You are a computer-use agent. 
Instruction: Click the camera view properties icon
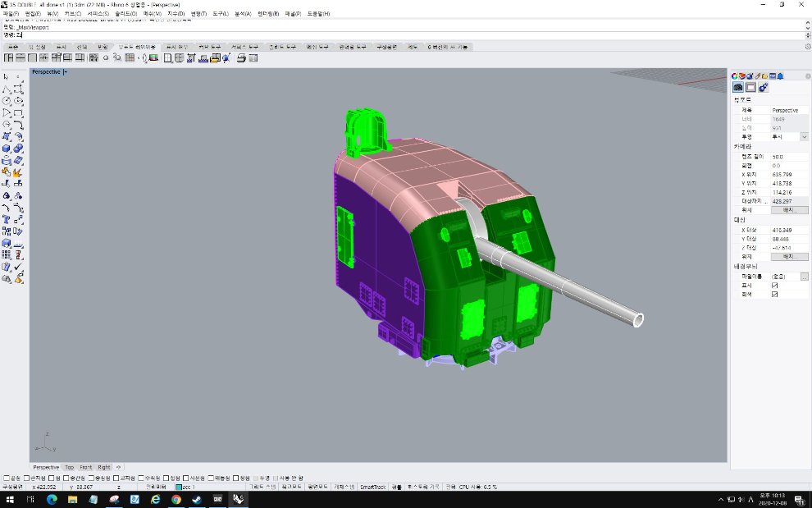[x=738, y=87]
